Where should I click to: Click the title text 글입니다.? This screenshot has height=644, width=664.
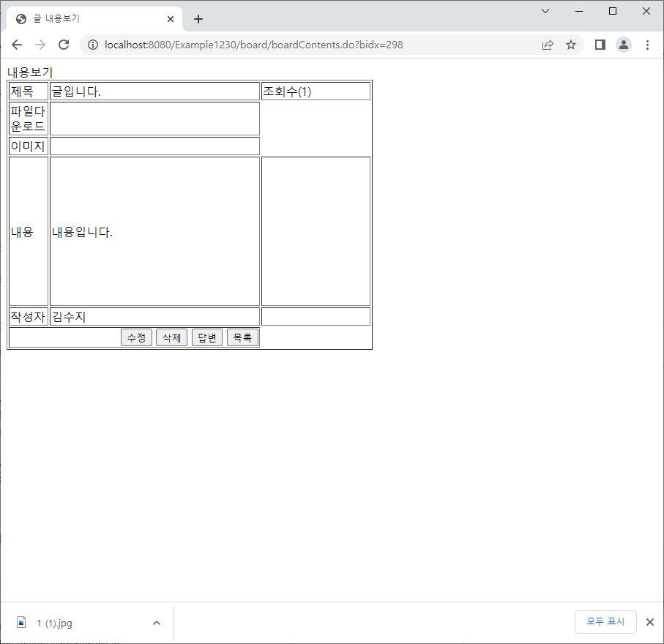[x=76, y=91]
